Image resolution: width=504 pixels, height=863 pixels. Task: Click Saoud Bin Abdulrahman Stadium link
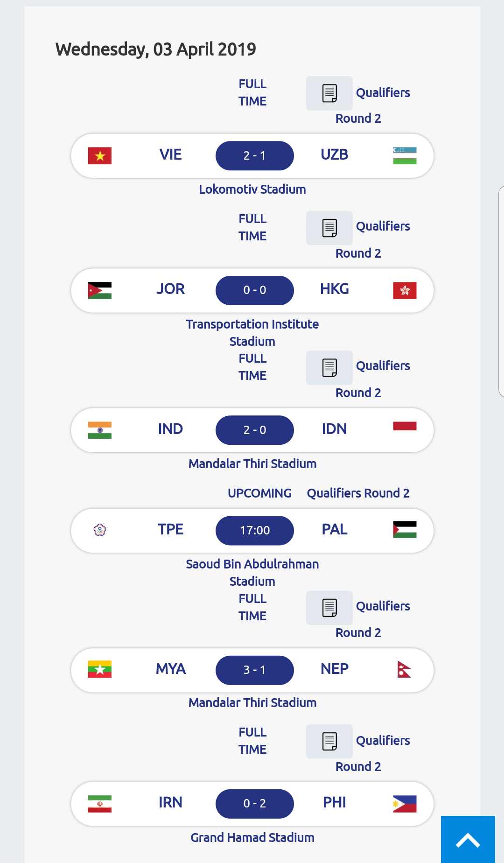click(252, 573)
